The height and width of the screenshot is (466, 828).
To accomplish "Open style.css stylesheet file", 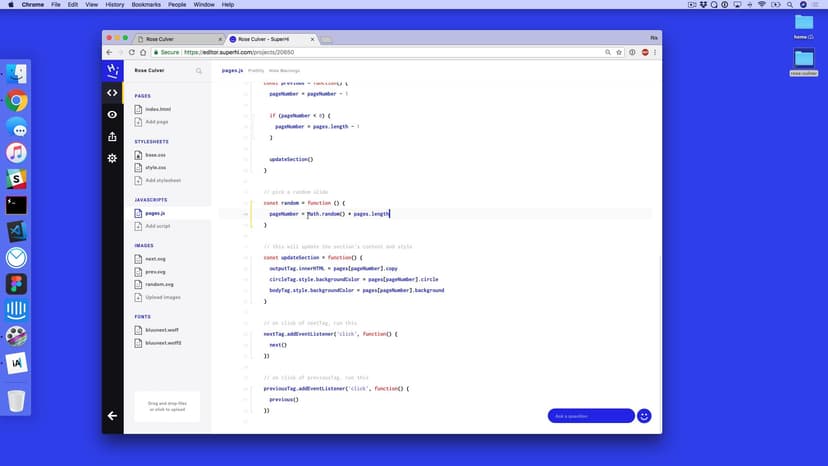I will pyautogui.click(x=155, y=167).
